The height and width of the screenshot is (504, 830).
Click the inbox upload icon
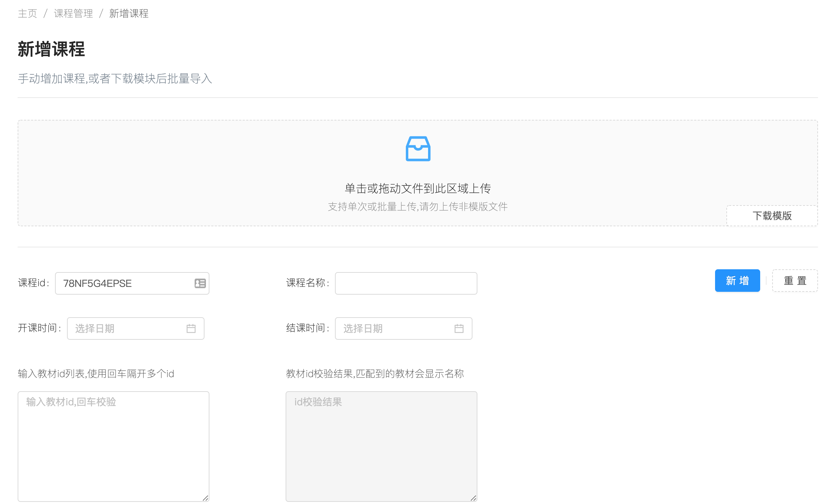point(418,148)
